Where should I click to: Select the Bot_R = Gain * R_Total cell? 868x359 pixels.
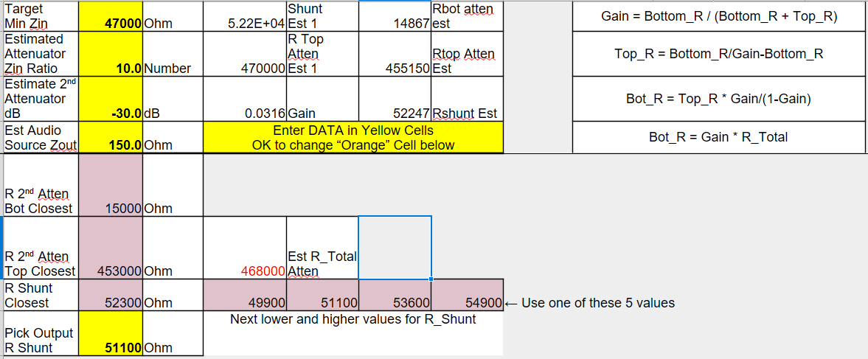point(719,137)
